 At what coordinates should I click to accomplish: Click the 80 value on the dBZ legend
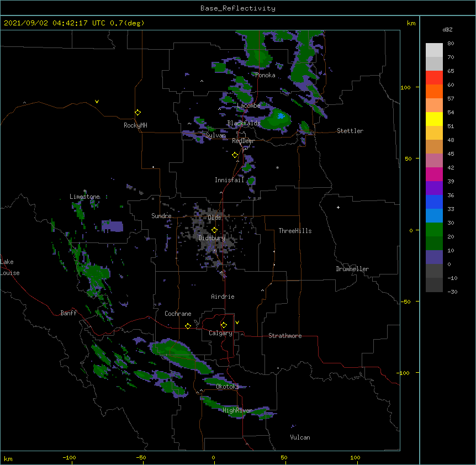click(451, 44)
